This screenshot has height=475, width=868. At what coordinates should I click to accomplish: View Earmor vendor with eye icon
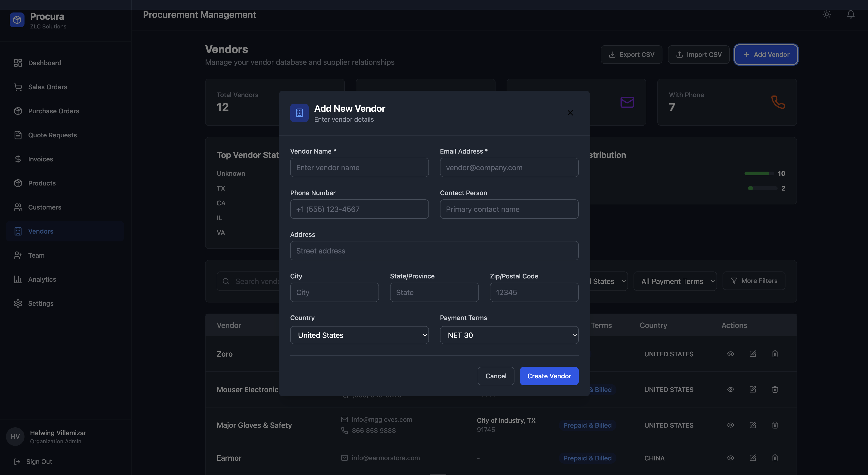pyautogui.click(x=730, y=458)
